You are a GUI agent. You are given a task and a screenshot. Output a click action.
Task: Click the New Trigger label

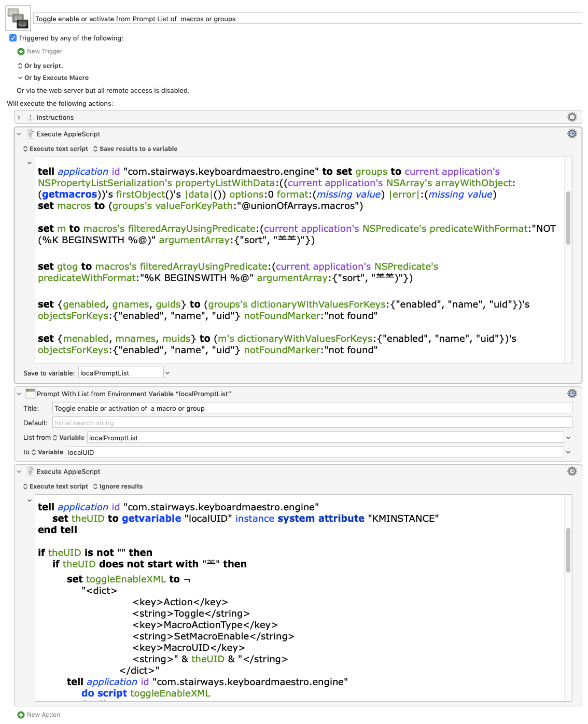pyautogui.click(x=45, y=51)
